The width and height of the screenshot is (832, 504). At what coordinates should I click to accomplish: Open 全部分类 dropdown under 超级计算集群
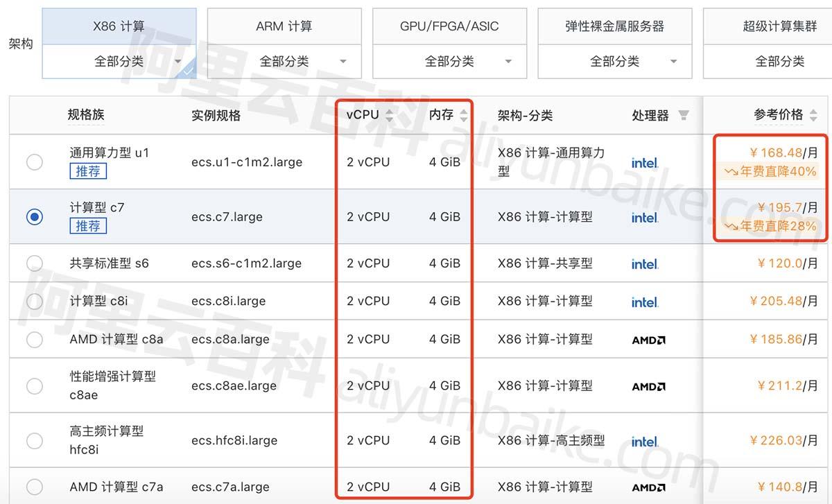pos(768,61)
